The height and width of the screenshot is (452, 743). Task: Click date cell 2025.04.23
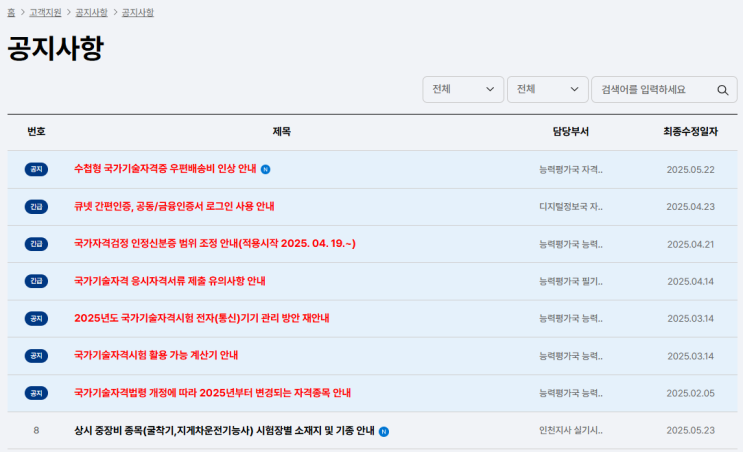(690, 207)
